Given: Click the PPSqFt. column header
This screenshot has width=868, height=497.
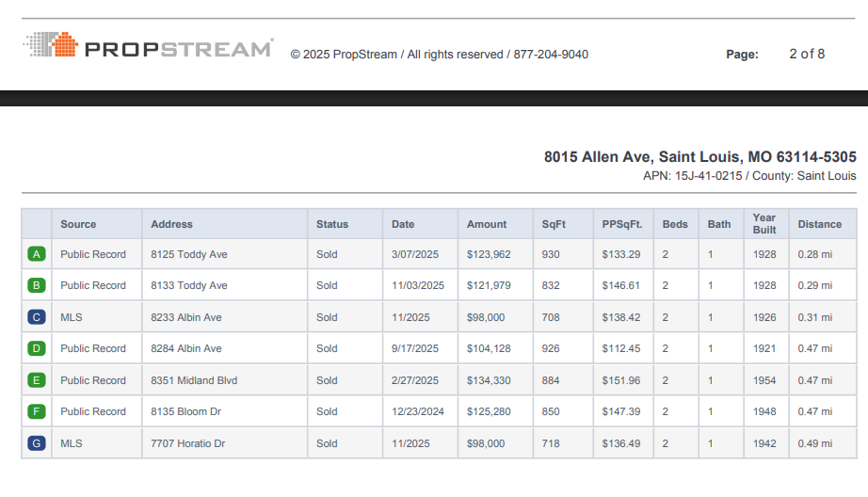Looking at the screenshot, I should click(x=622, y=224).
